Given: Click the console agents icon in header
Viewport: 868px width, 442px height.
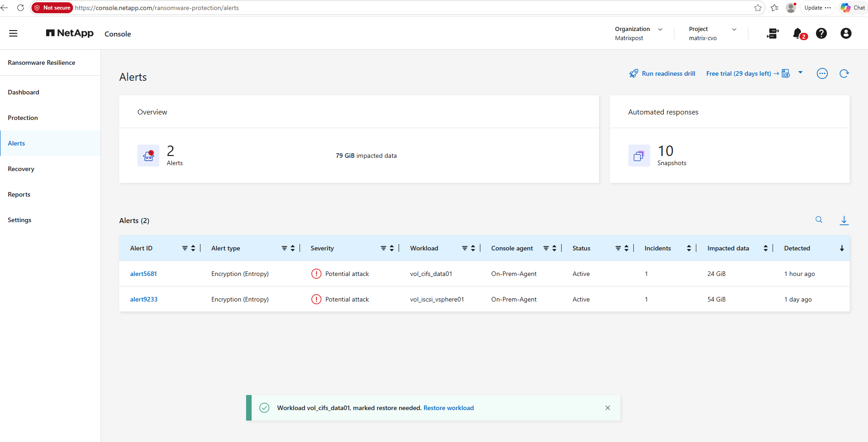Looking at the screenshot, I should (x=773, y=33).
